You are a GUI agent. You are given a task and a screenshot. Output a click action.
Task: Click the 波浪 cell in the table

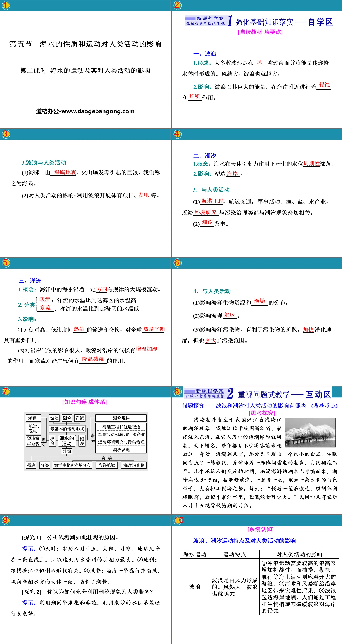[x=195, y=586]
